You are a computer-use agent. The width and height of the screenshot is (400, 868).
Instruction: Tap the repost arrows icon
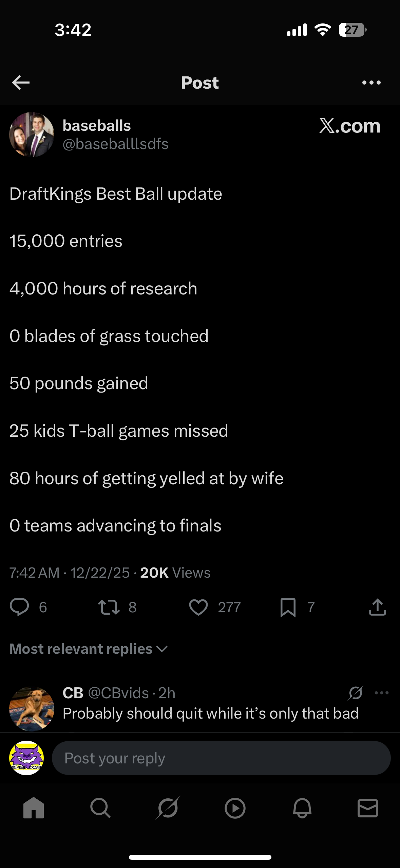(x=109, y=607)
